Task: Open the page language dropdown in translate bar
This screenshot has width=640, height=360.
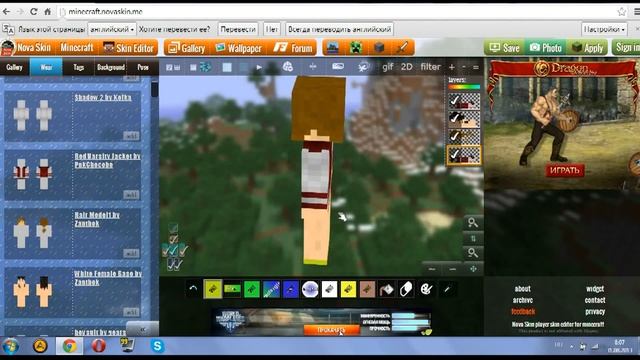Action: [x=112, y=29]
